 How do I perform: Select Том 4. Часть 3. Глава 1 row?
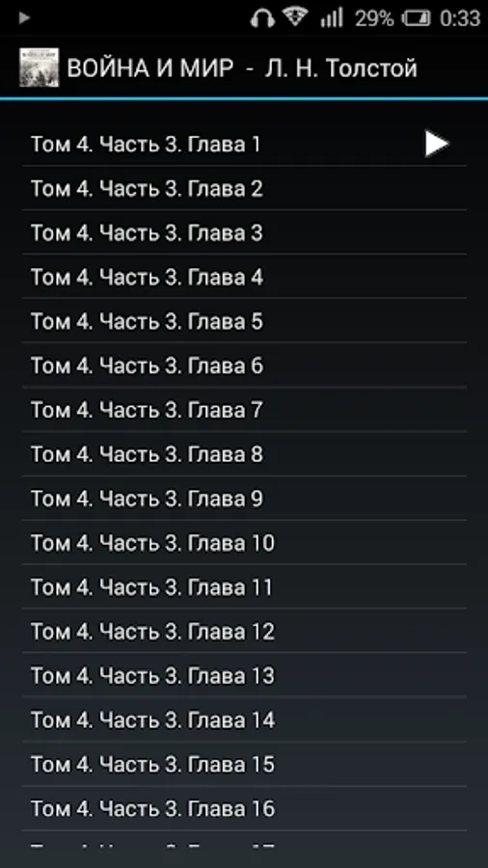[x=244, y=144]
